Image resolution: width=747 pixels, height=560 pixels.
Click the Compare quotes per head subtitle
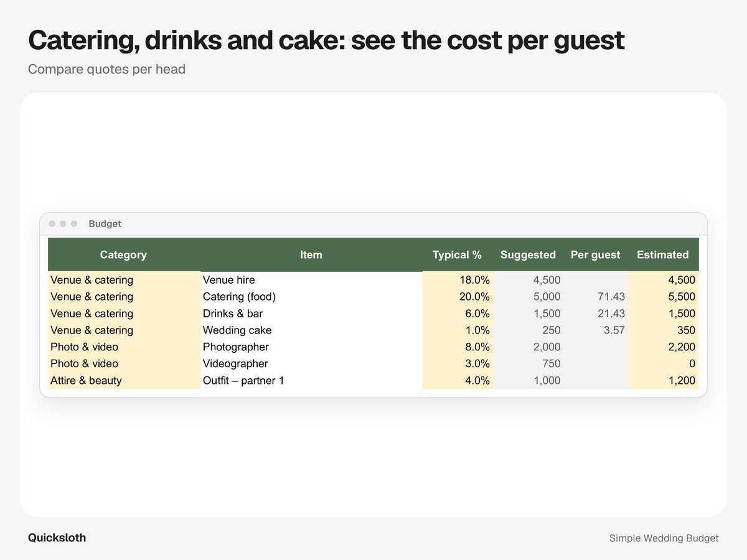106,69
